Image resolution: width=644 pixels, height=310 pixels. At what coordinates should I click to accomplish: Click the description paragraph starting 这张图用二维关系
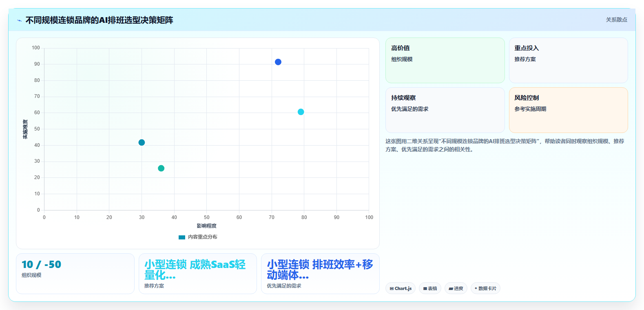(505, 145)
